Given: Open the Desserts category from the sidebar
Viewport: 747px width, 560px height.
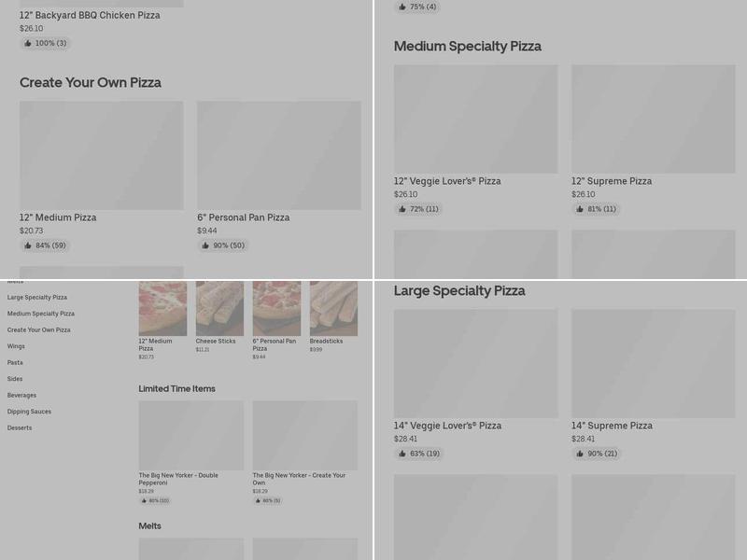Looking at the screenshot, I should [21, 427].
